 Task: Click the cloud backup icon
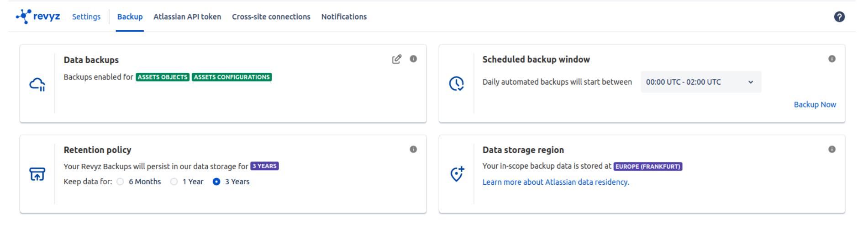[37, 84]
